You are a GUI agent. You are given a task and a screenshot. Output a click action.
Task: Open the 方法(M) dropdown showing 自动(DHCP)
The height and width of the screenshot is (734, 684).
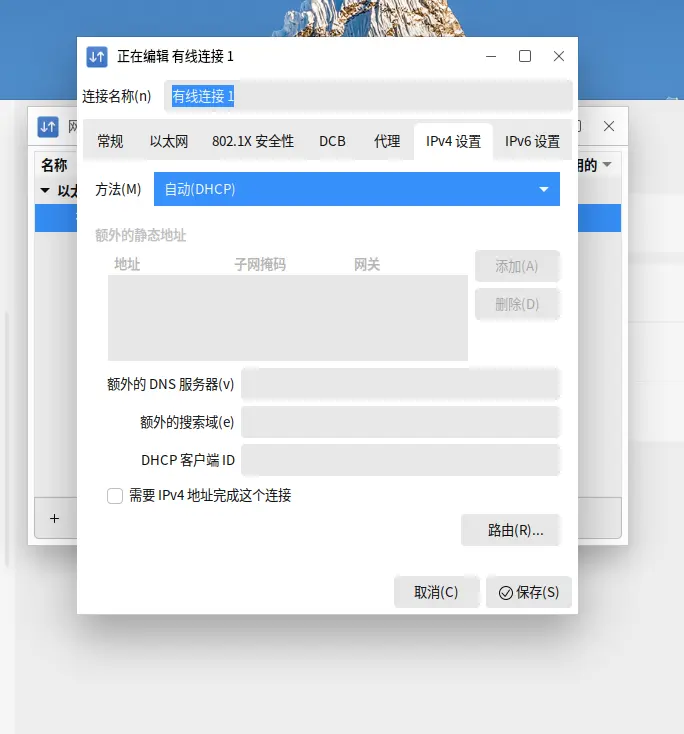pos(357,189)
